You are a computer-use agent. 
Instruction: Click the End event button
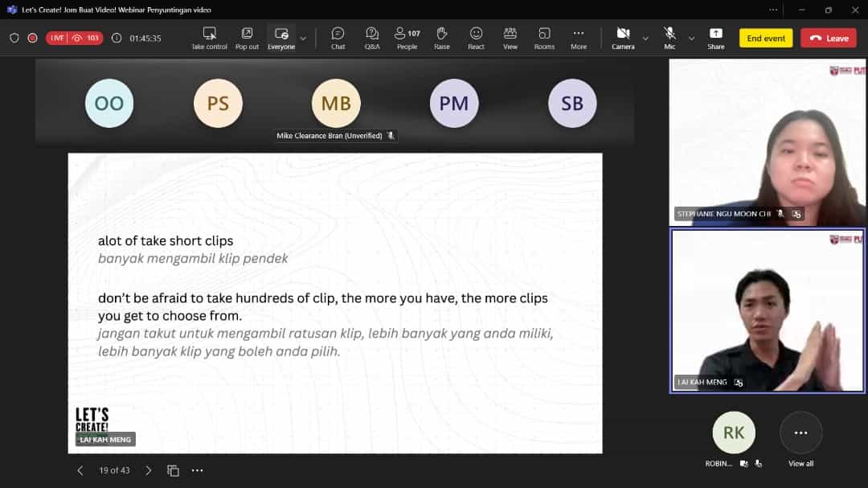click(x=765, y=37)
